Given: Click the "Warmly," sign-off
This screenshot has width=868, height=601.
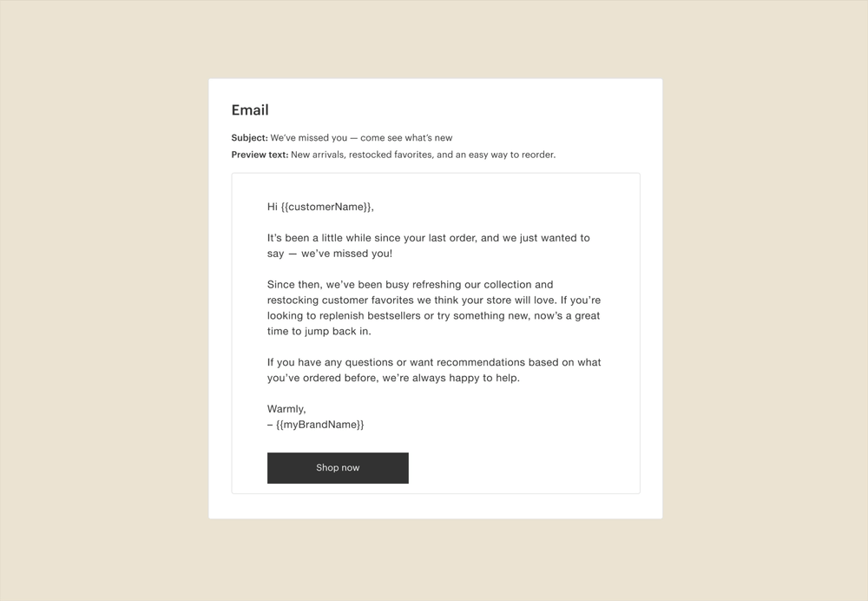Looking at the screenshot, I should pyautogui.click(x=286, y=409).
